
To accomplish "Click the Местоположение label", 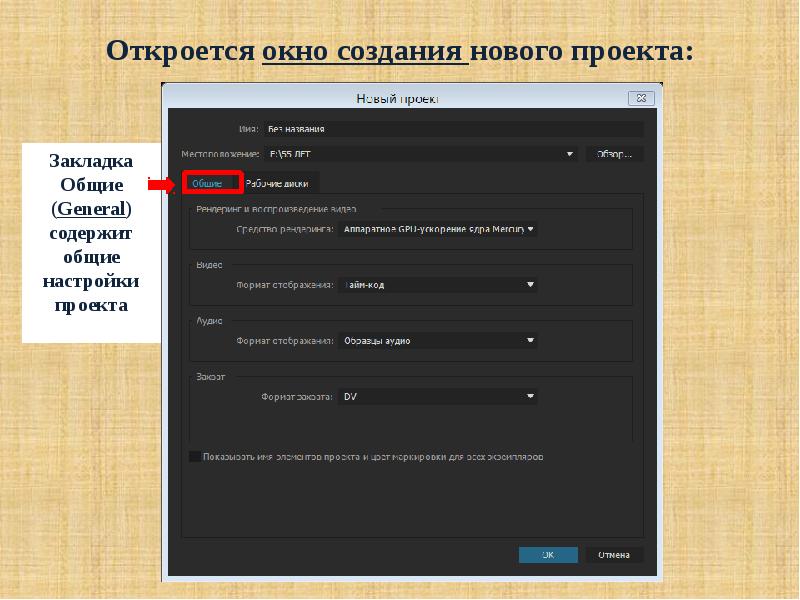I will coord(219,155).
